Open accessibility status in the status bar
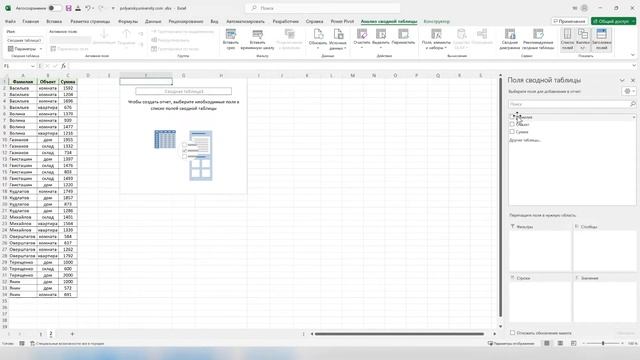The height and width of the screenshot is (360, 640). click(67, 343)
